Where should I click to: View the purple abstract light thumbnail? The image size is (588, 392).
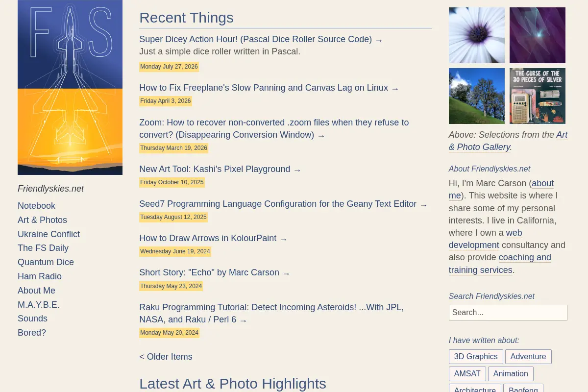[538, 35]
